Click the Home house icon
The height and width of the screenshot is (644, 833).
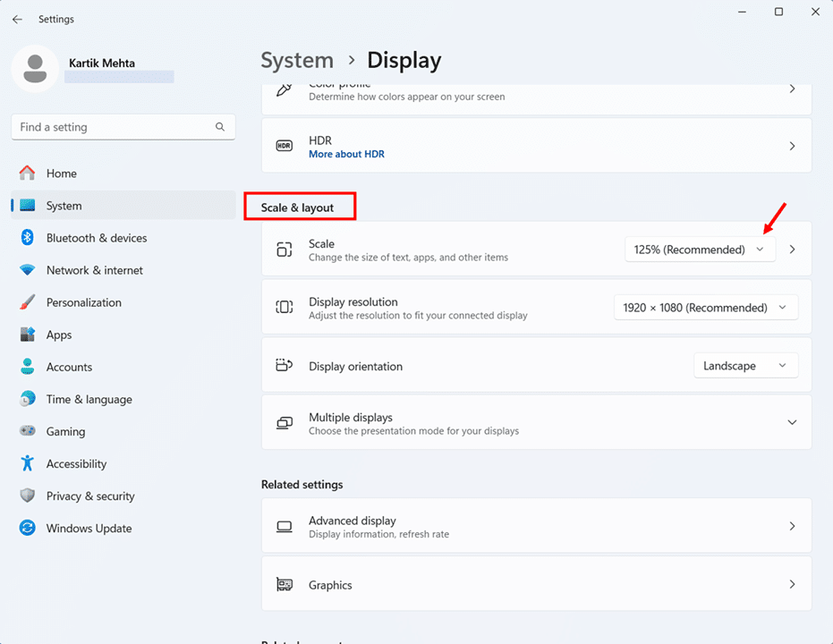tap(27, 174)
